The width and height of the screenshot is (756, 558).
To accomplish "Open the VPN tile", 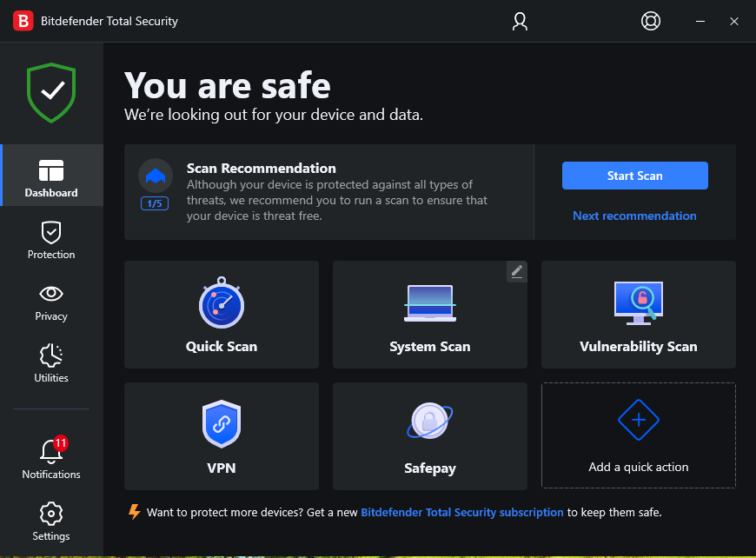I will pos(222,436).
